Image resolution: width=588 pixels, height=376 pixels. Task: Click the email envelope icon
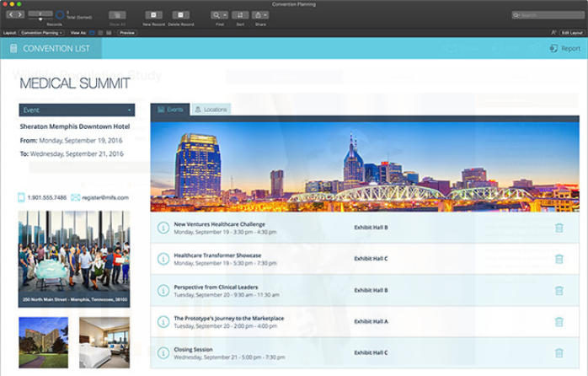[75, 197]
